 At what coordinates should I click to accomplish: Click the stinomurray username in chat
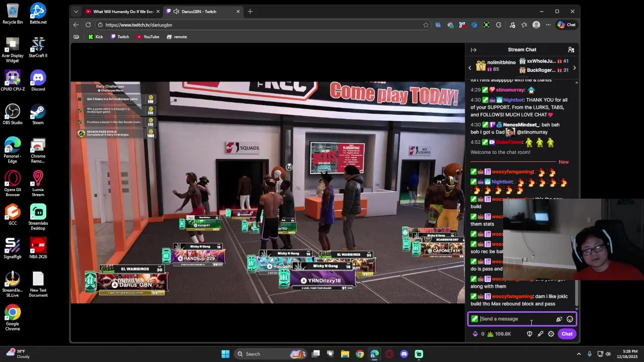pos(510,90)
